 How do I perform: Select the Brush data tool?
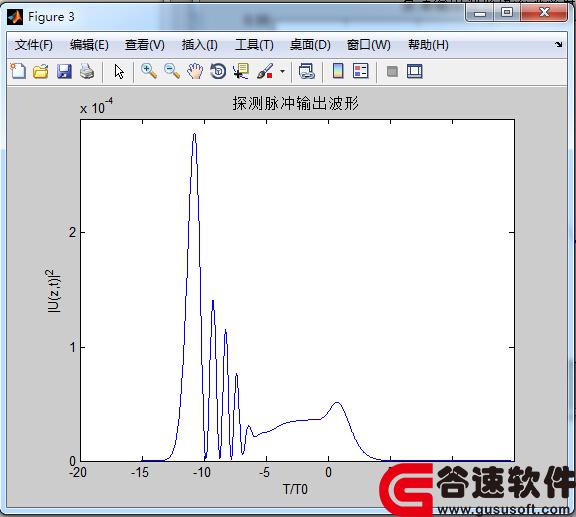(x=265, y=71)
